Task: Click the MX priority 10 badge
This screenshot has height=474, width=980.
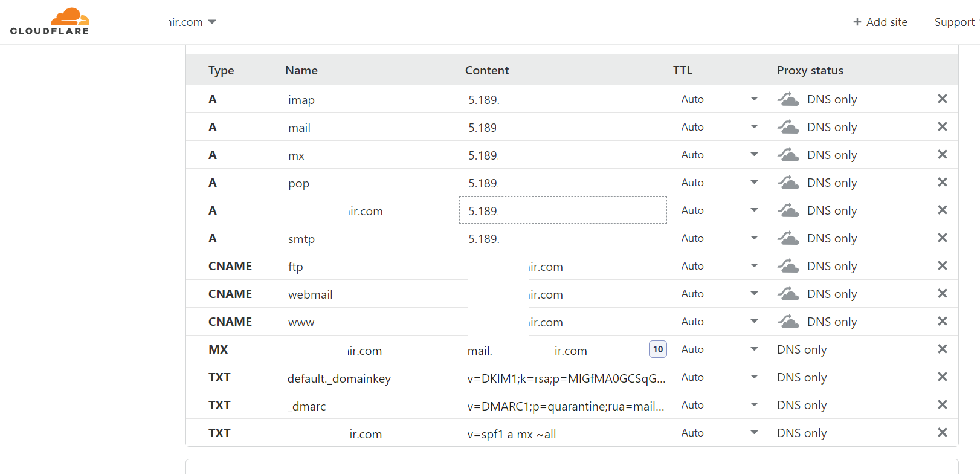Action: pos(657,349)
